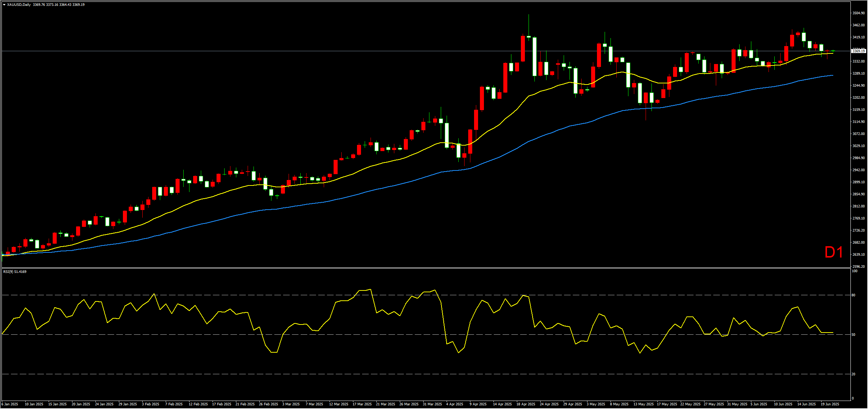Click the 2812.00 price axis label
This screenshot has width=868, height=409.
click(858, 206)
